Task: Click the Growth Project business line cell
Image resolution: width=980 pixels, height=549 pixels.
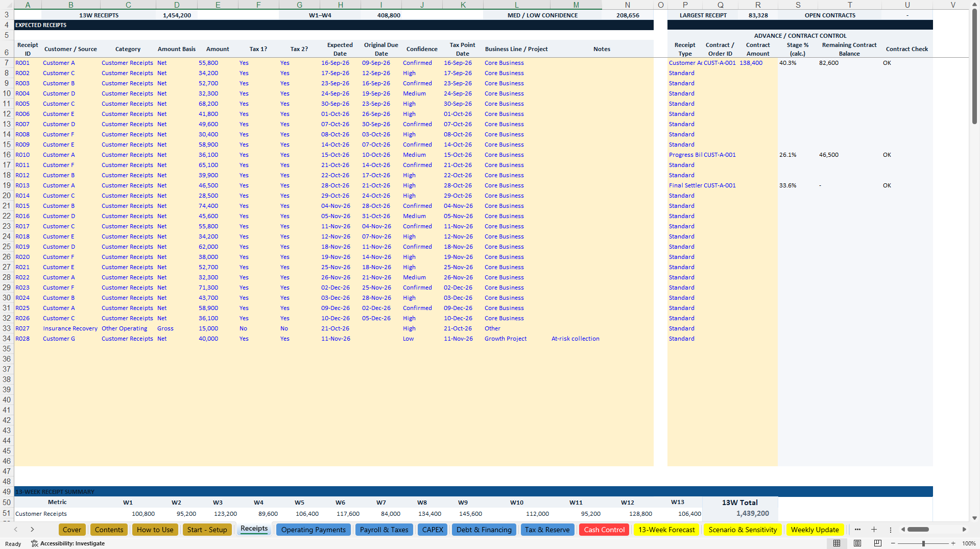Action: point(516,339)
